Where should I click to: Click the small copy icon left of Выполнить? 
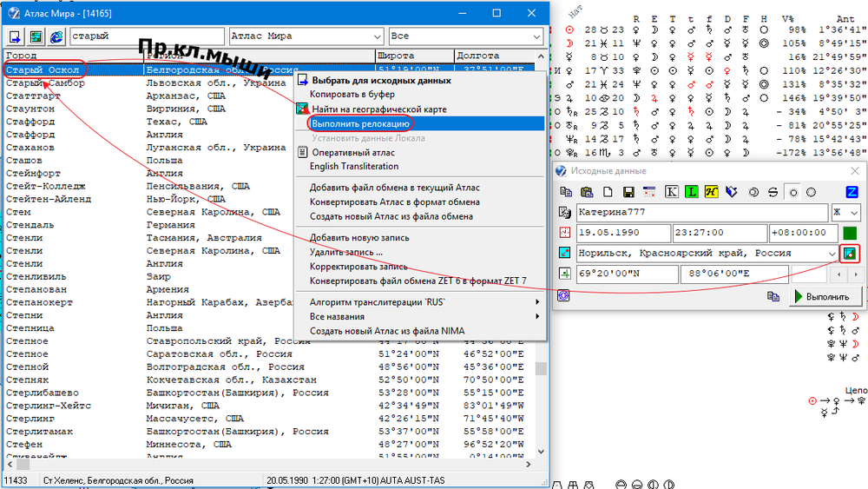[x=773, y=297]
